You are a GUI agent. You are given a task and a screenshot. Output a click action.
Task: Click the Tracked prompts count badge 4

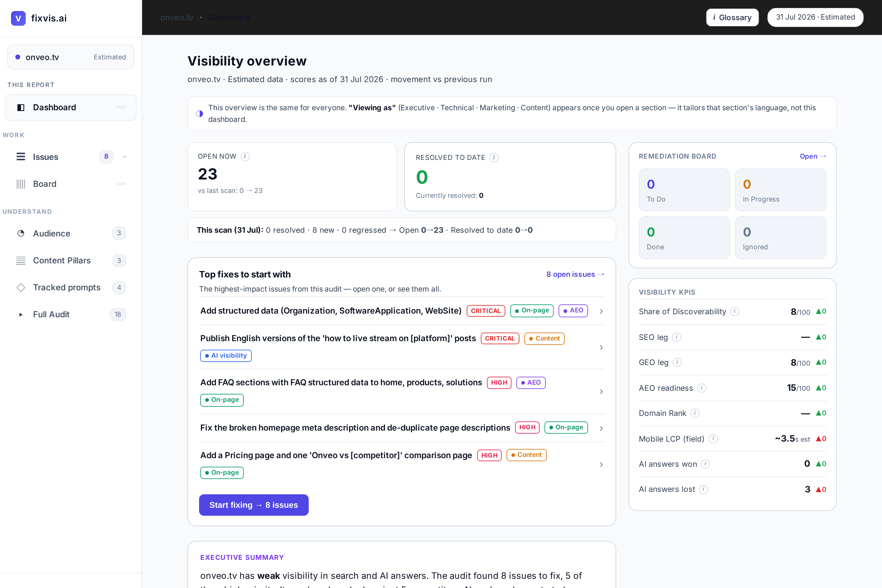point(119,287)
